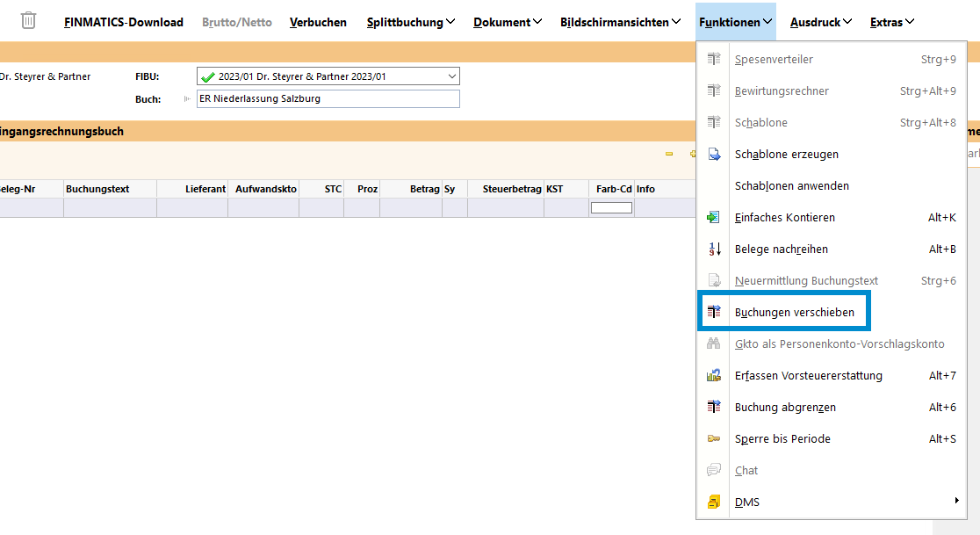Open the Extras menu
980x535 pixels.
892,22
